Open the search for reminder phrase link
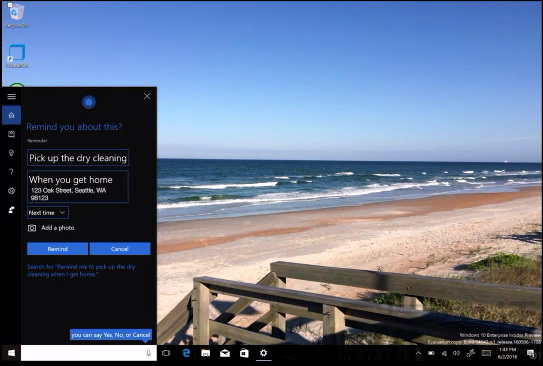The width and height of the screenshot is (543, 366). point(81,270)
